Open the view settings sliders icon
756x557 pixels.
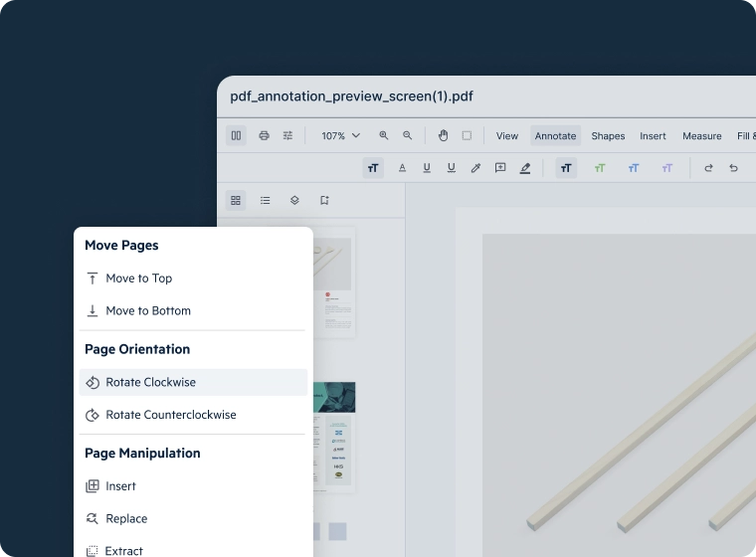coord(287,135)
